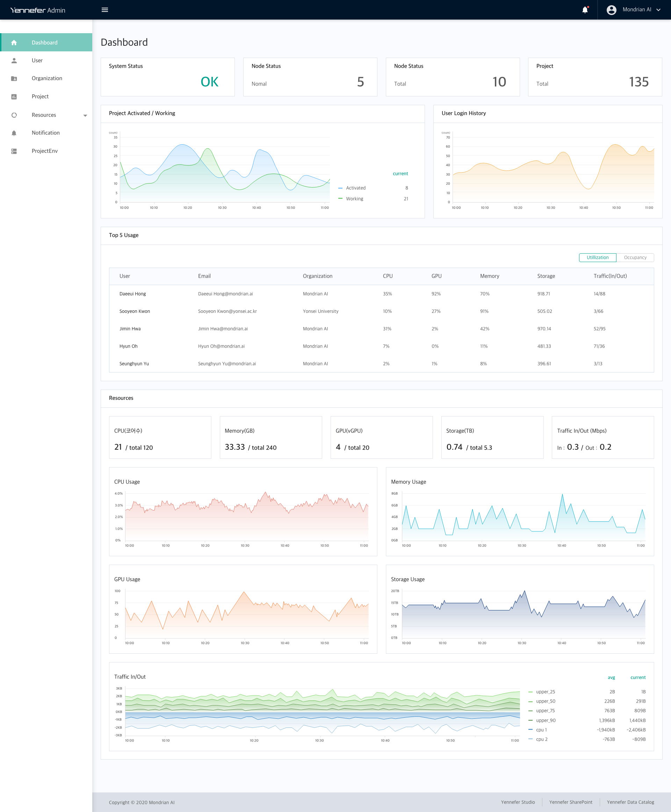This screenshot has height=812, width=671.
Task: Open the Notification menu item
Action: coord(46,133)
